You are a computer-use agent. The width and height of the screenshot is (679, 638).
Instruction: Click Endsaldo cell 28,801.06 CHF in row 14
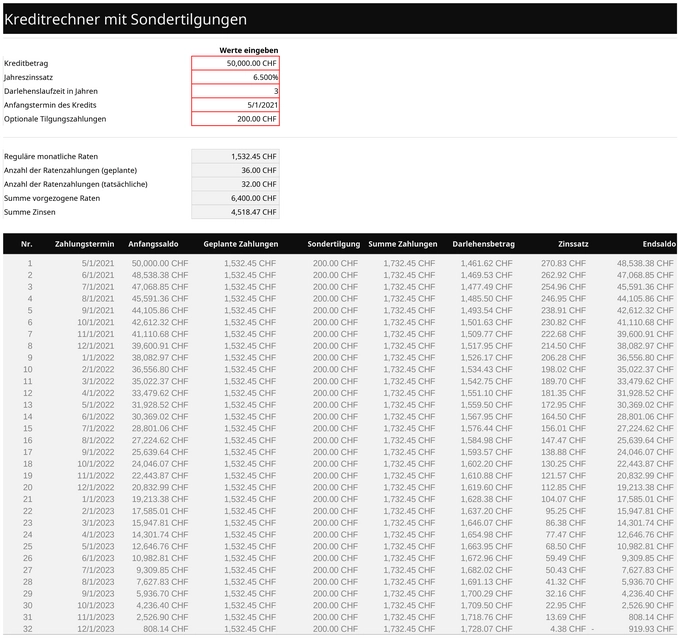(645, 416)
